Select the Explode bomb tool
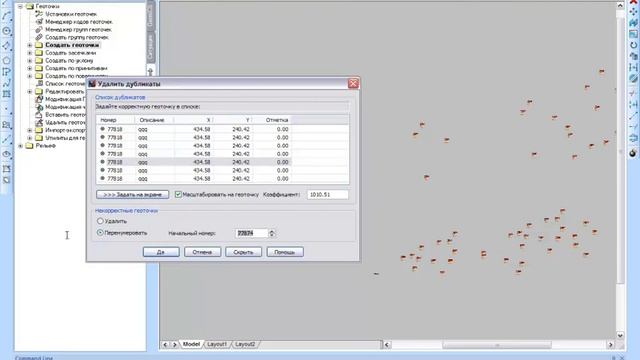 pyautogui.click(x=633, y=153)
